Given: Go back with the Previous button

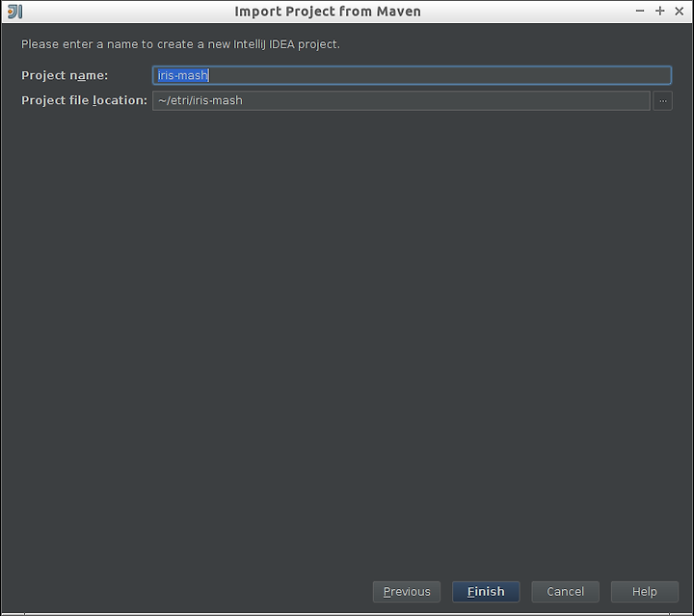Looking at the screenshot, I should pos(407,592).
